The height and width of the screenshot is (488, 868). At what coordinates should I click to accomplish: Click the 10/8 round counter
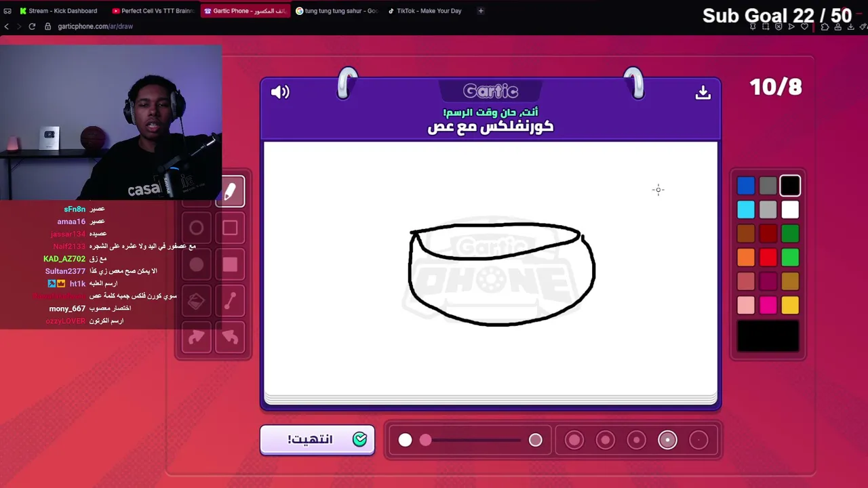pyautogui.click(x=776, y=87)
